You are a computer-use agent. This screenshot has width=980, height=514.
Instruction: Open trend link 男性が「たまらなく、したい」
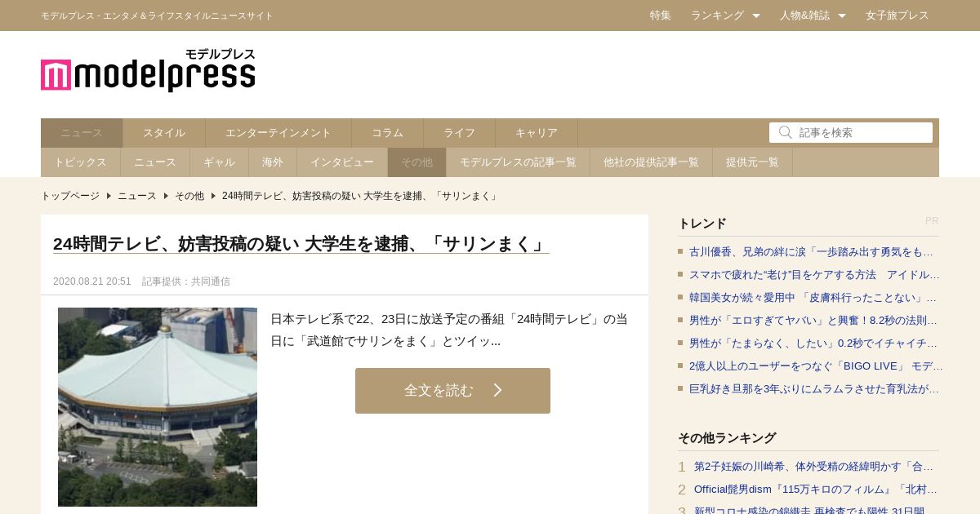point(813,343)
